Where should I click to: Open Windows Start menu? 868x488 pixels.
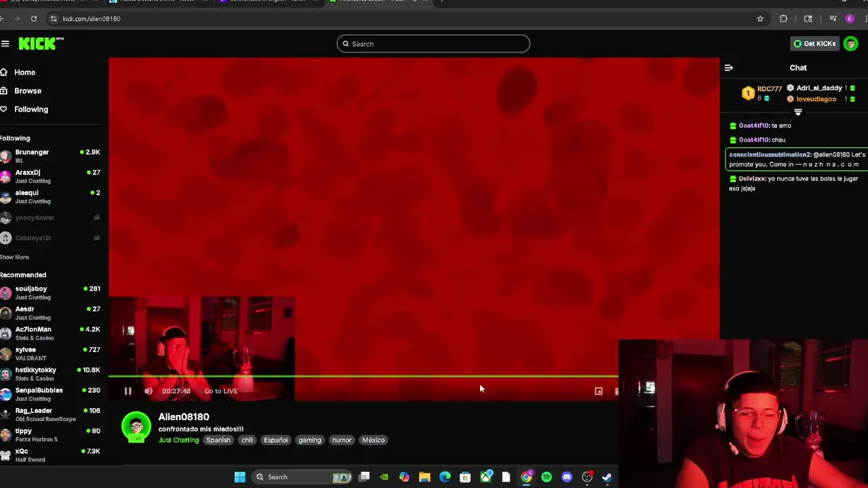point(239,477)
